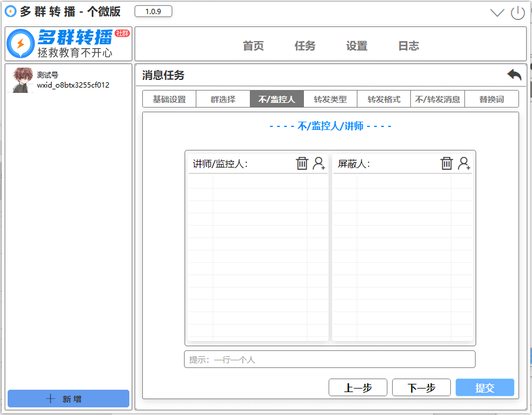
Task: Submit with the 提交 button
Action: (x=485, y=387)
